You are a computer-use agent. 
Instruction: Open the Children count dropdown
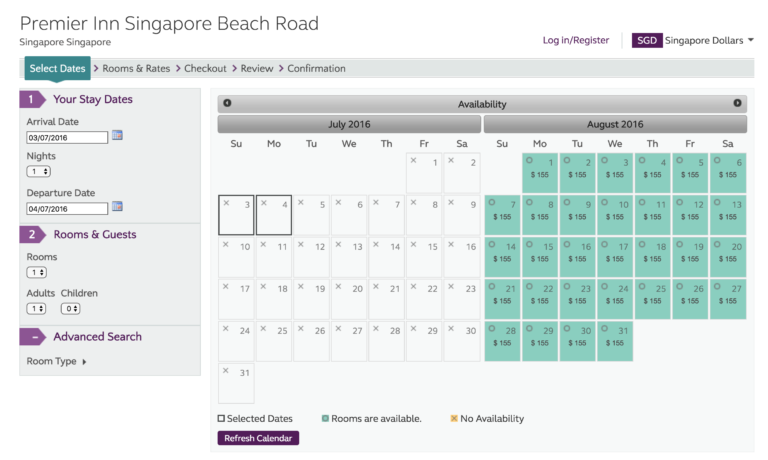pyautogui.click(x=71, y=309)
